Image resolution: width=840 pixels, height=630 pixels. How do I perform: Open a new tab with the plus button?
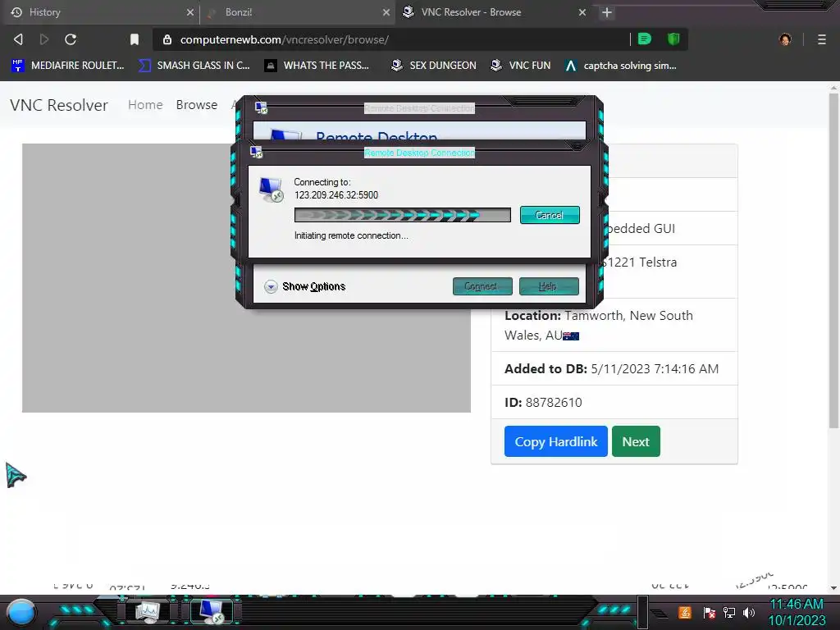click(606, 11)
